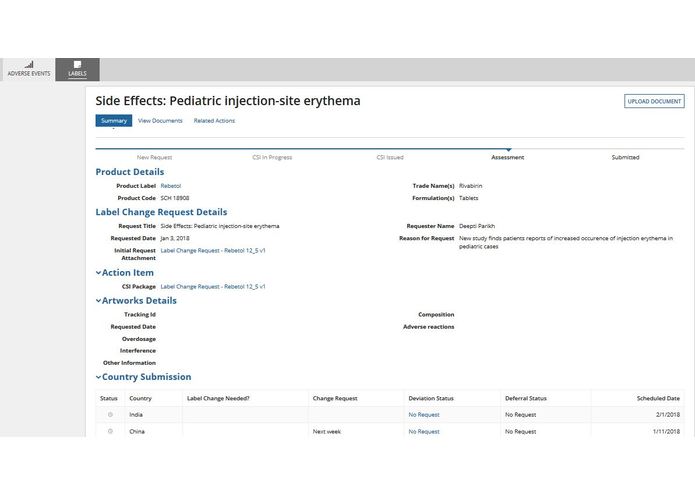Collapse the Action Item section
Viewport: 695px width, 494px height.
pos(99,272)
